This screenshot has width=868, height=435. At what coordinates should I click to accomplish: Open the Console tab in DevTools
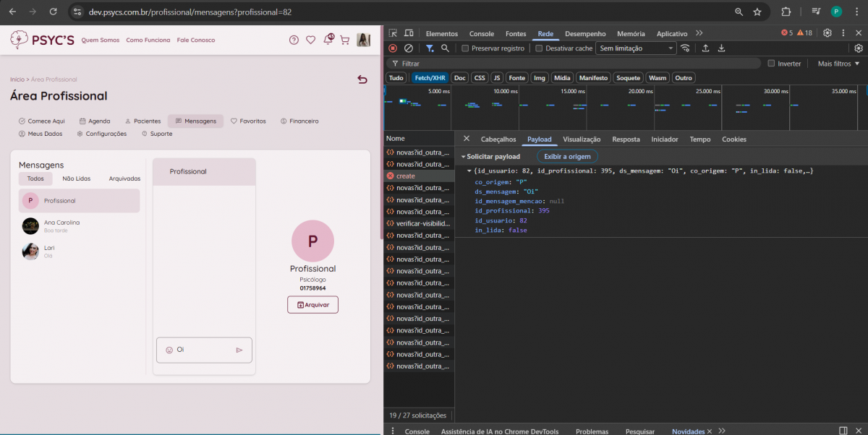pos(482,34)
